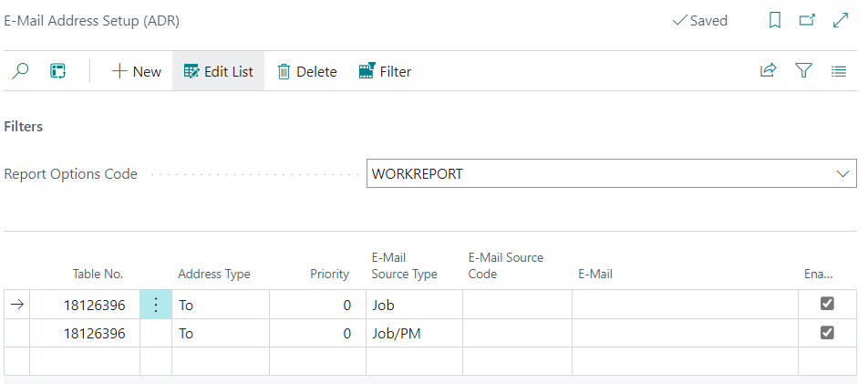This screenshot has height=384, width=868.
Task: Select Table No. cell in Job row
Action: pos(85,305)
